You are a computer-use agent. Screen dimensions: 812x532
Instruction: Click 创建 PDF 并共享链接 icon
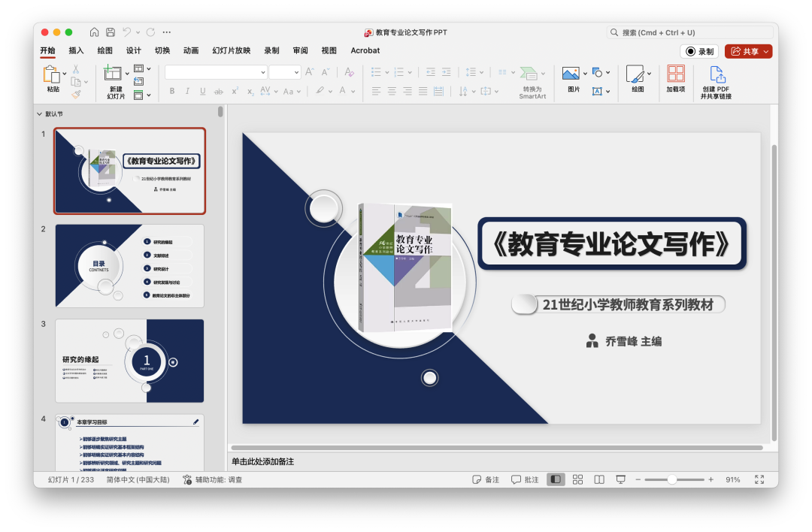pyautogui.click(x=717, y=75)
